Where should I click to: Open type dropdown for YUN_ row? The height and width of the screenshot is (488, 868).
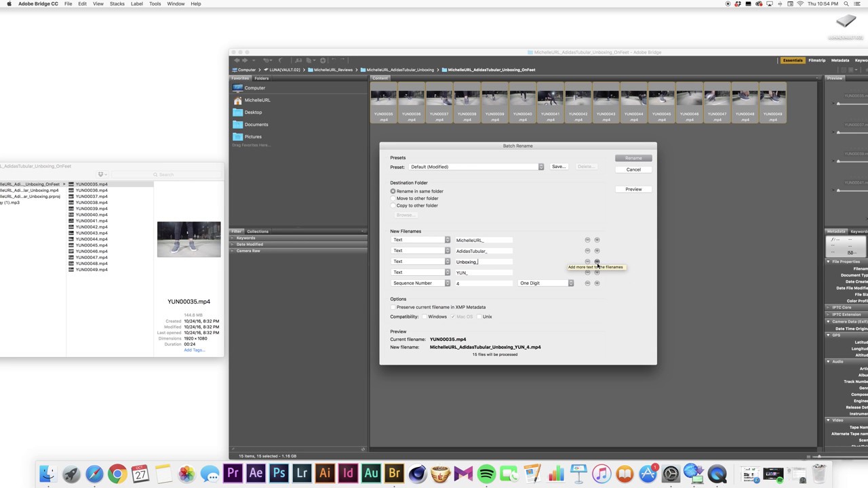pos(420,272)
